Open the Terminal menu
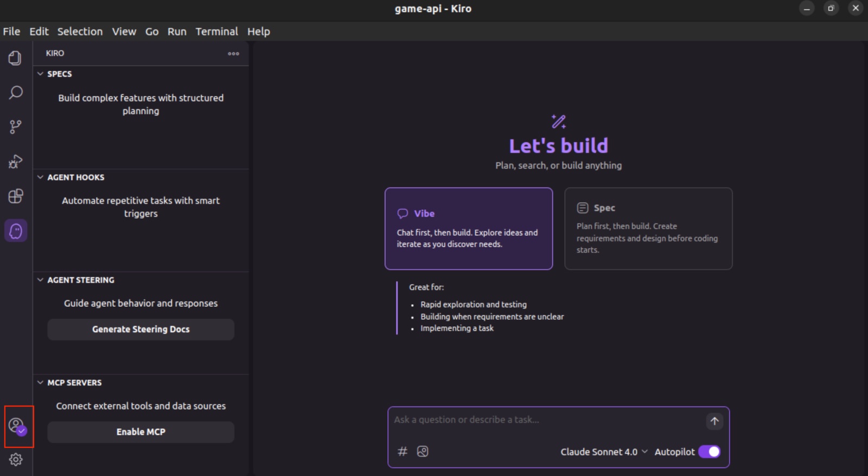The image size is (868, 476). (217, 31)
